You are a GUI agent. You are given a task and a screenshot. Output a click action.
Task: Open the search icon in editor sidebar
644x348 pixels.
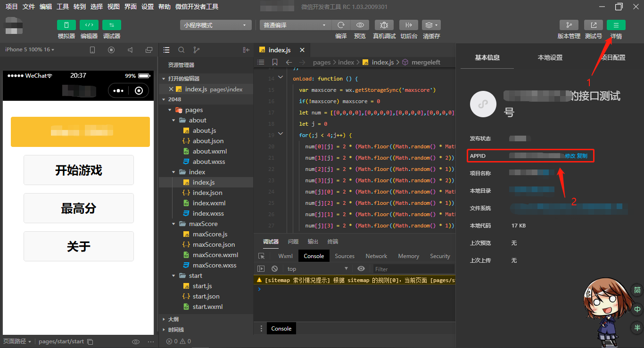[x=181, y=50]
